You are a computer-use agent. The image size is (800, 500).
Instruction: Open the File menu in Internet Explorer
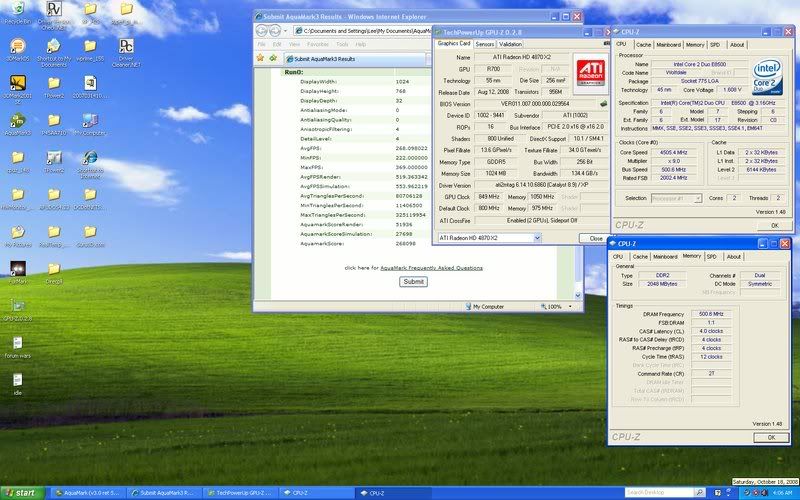click(x=261, y=44)
